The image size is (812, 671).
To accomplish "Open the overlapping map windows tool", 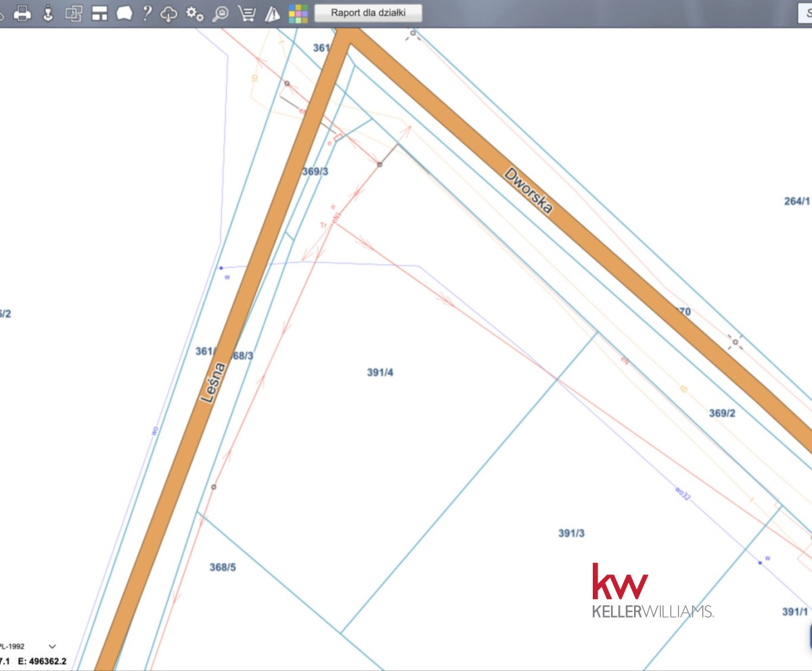I will pyautogui.click(x=73, y=13).
